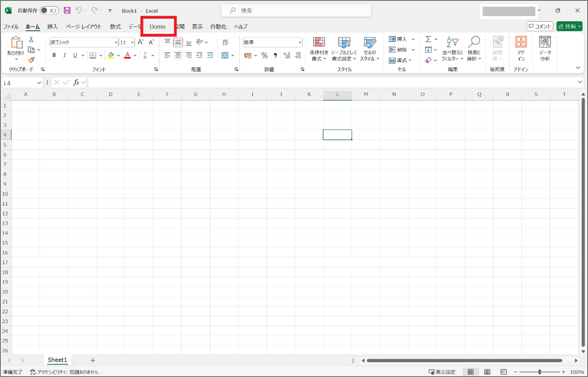Click the Wrap Text icon
The image size is (588, 377).
tap(225, 42)
